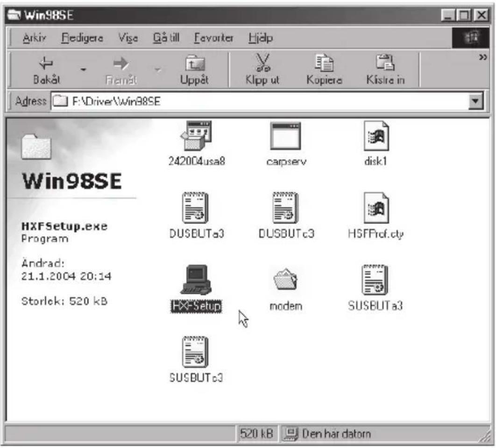This screenshot has height=448, width=496.
Task: Show more toolbar buttons via chevron
Action: coord(483,57)
